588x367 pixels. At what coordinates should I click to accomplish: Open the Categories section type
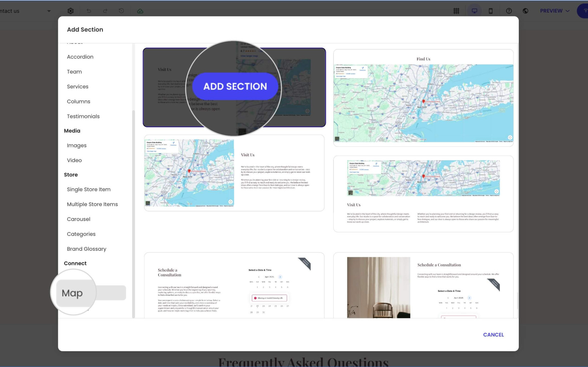coord(81,234)
